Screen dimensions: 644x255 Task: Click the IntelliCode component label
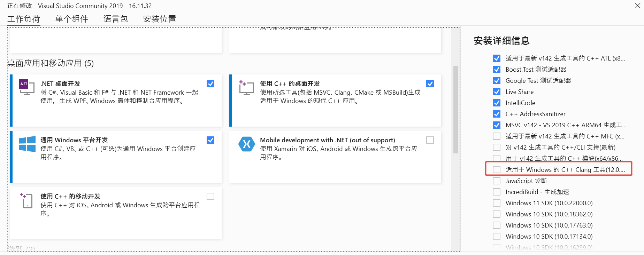point(520,103)
